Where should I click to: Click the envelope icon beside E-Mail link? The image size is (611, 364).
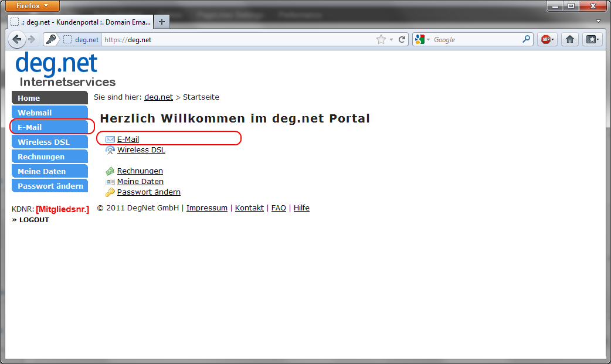tap(110, 140)
